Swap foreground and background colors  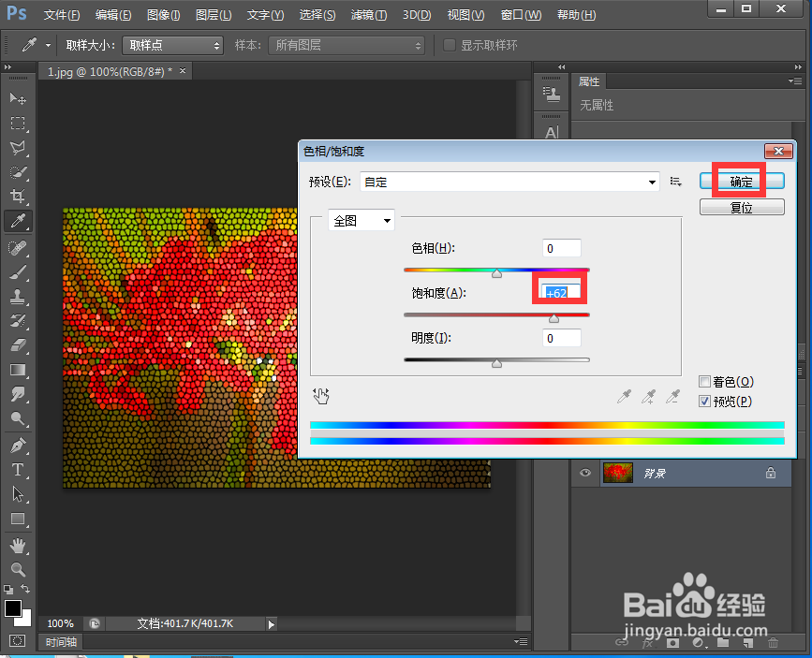pos(25,589)
